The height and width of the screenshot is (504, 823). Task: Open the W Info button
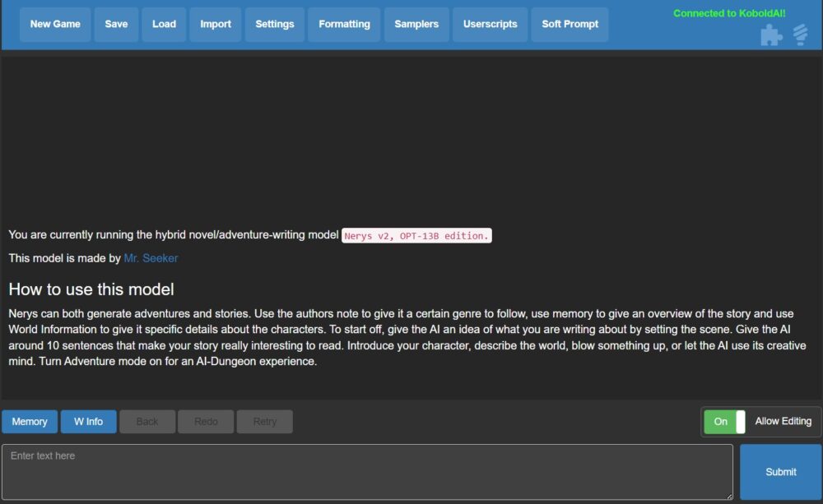(88, 422)
